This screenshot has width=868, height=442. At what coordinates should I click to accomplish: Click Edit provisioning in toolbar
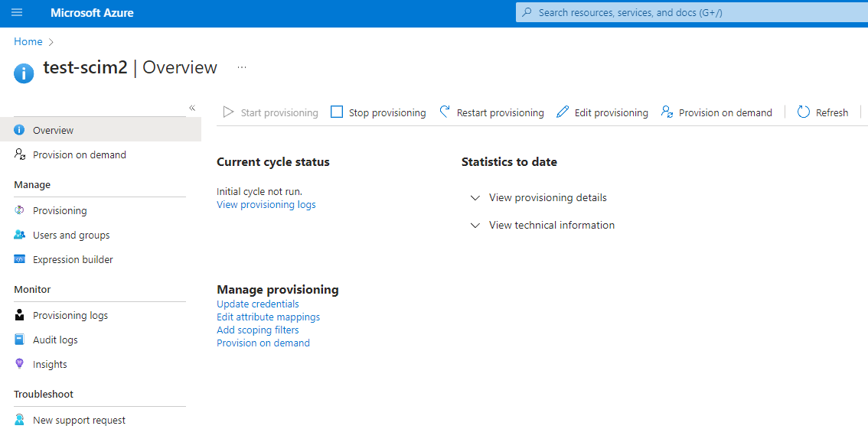610,112
